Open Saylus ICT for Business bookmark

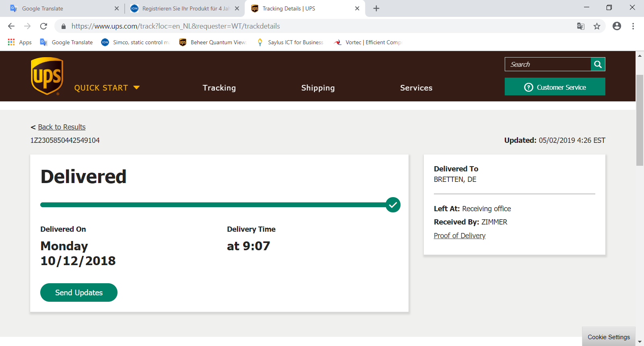point(290,42)
